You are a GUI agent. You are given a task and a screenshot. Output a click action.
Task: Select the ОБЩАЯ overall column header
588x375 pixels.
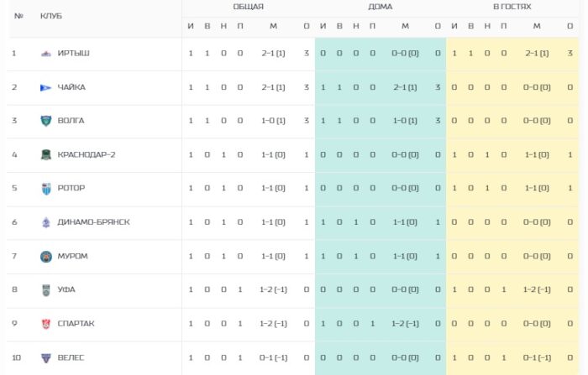point(249,7)
